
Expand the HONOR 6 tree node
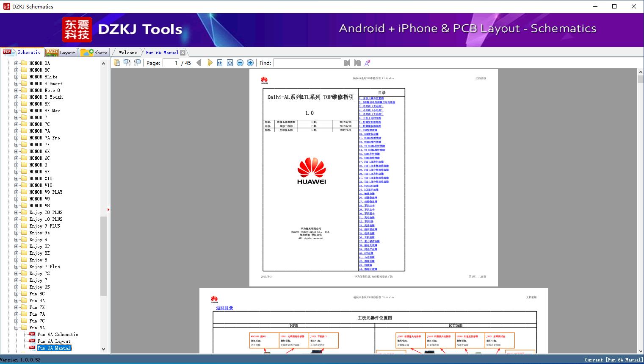(16, 165)
